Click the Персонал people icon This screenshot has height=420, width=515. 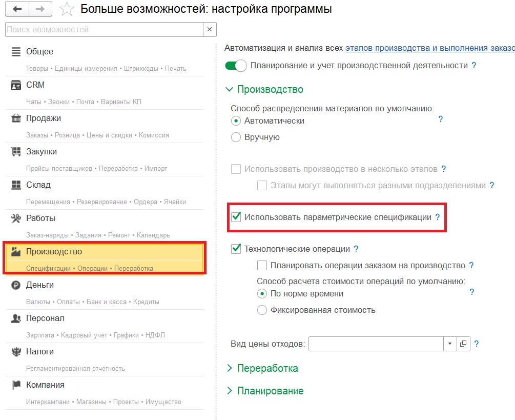[16, 318]
